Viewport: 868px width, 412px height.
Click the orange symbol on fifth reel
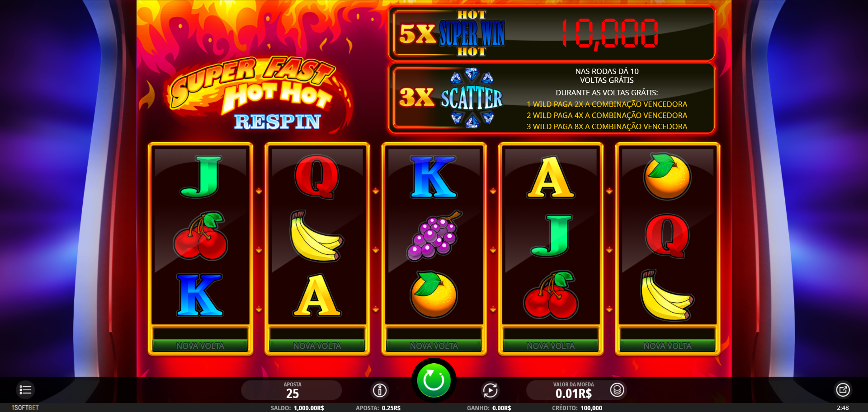pyautogui.click(x=667, y=176)
